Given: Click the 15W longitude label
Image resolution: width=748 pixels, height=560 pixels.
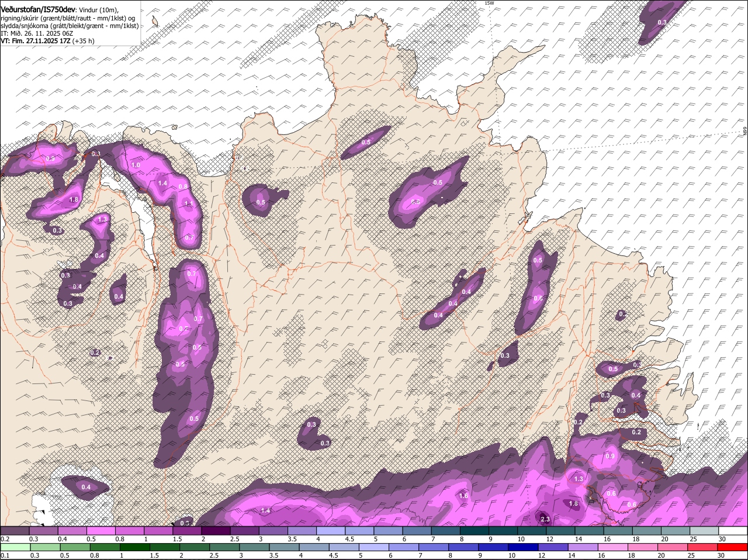Looking at the screenshot, I should [489, 3].
